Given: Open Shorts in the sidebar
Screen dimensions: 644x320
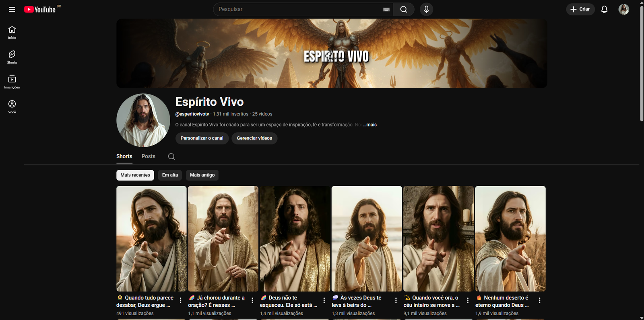Looking at the screenshot, I should pos(12,57).
